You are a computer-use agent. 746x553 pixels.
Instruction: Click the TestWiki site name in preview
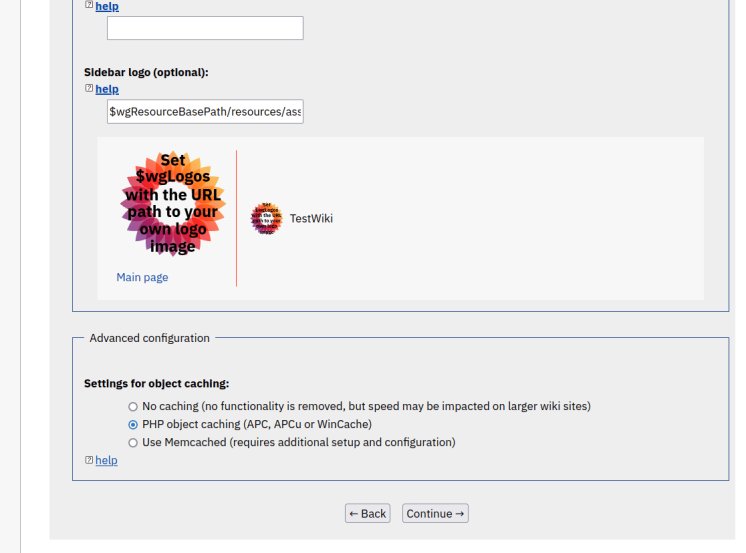pyautogui.click(x=311, y=218)
